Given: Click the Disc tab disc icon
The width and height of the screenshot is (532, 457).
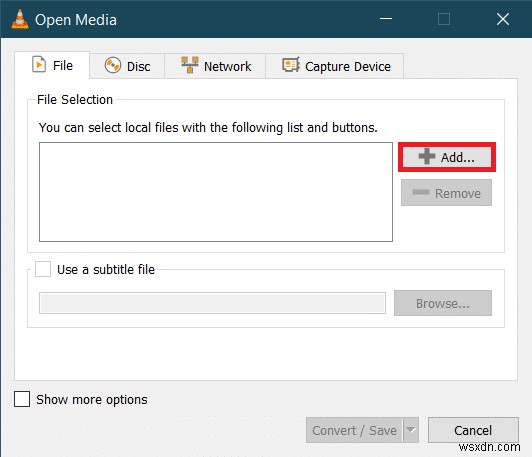Looking at the screenshot, I should click(113, 65).
